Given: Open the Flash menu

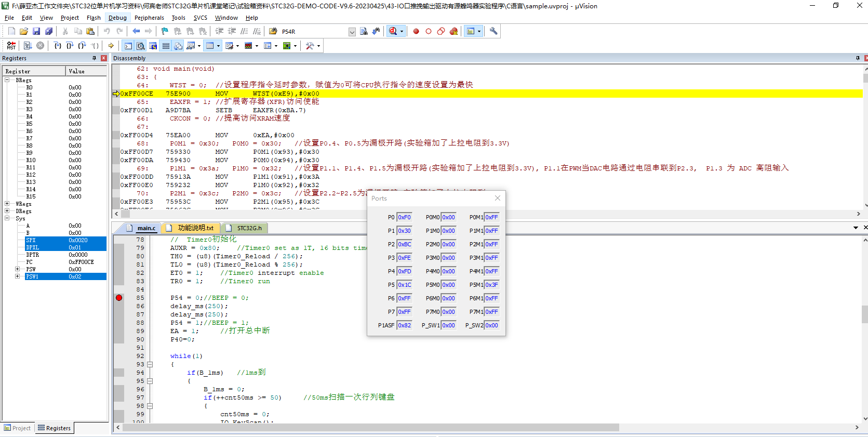Looking at the screenshot, I should pyautogui.click(x=94, y=18).
